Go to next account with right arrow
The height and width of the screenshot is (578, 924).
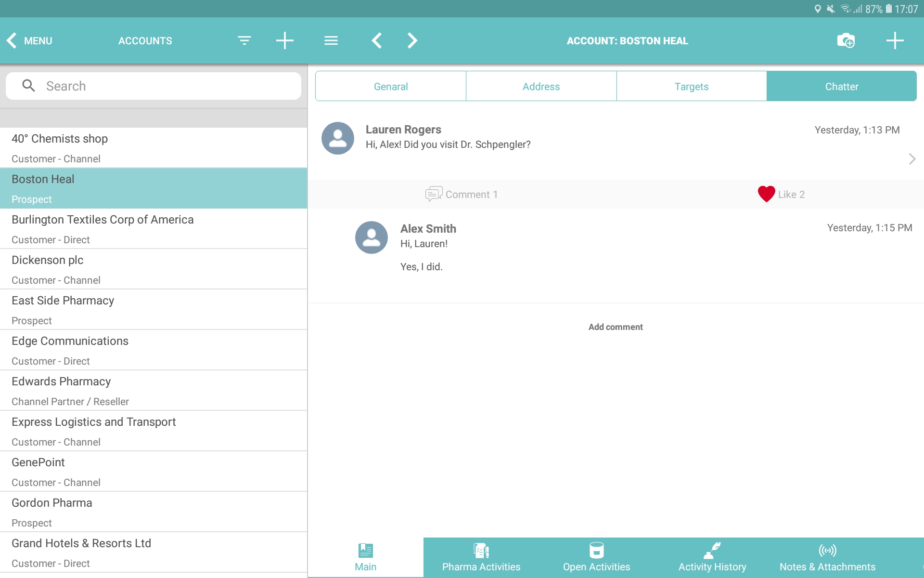click(x=412, y=41)
